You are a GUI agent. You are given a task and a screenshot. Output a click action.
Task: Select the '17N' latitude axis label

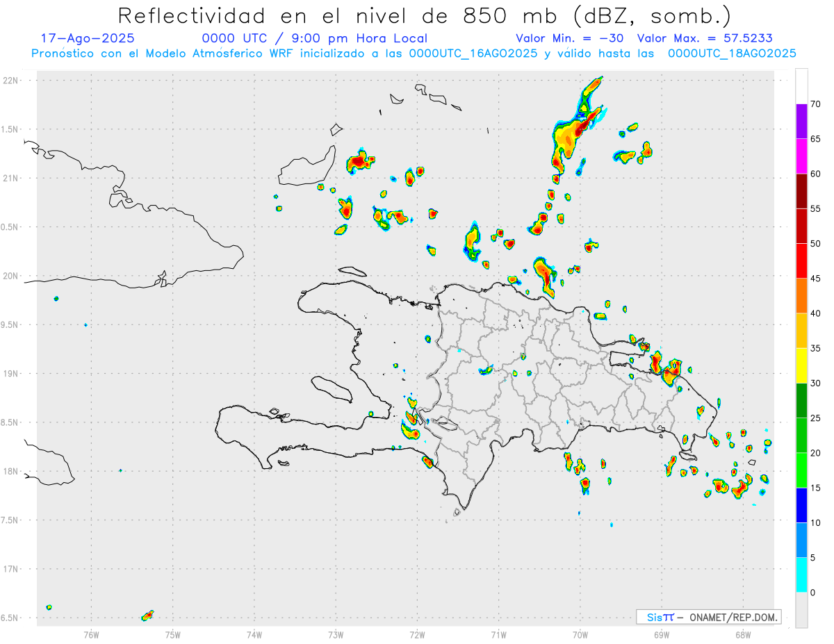pos(11,569)
